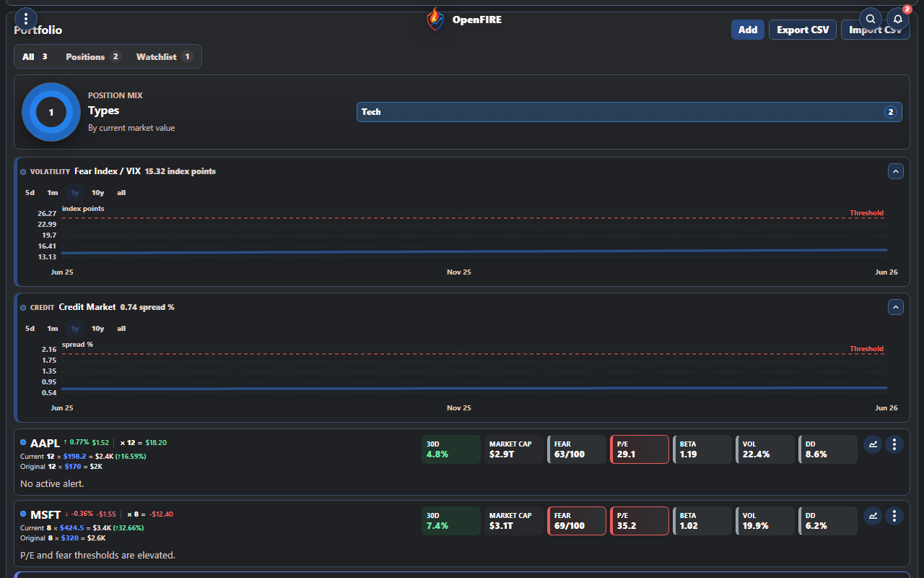Select the 10y range on the Credit Market chart
Image resolution: width=924 pixels, height=578 pixels.
click(x=97, y=329)
